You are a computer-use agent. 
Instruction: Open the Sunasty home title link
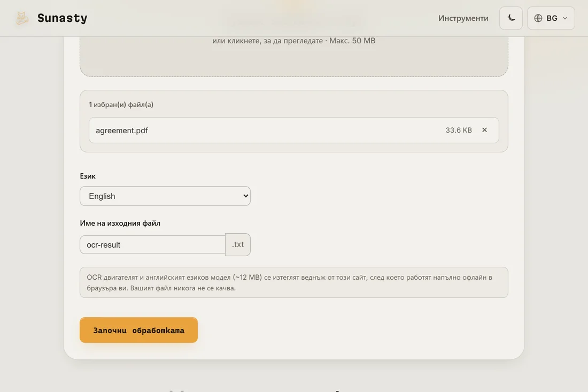62,18
